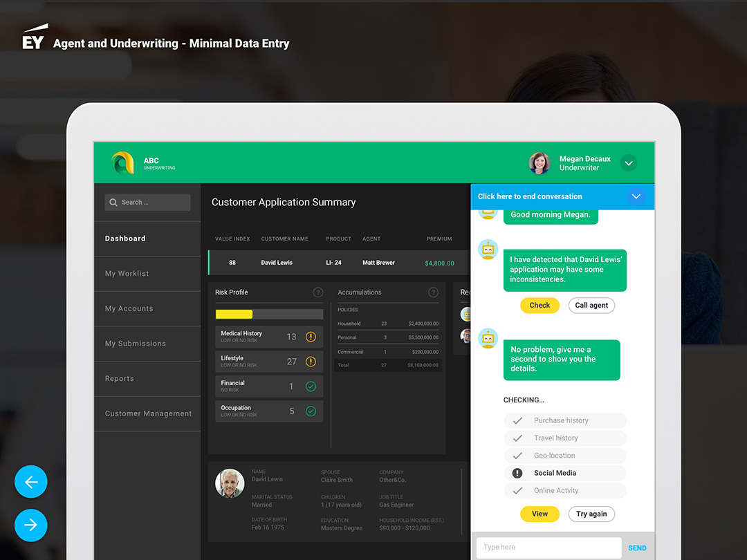Image resolution: width=747 pixels, height=560 pixels.
Task: Click the Risk Profile help question icon
Action: [317, 292]
